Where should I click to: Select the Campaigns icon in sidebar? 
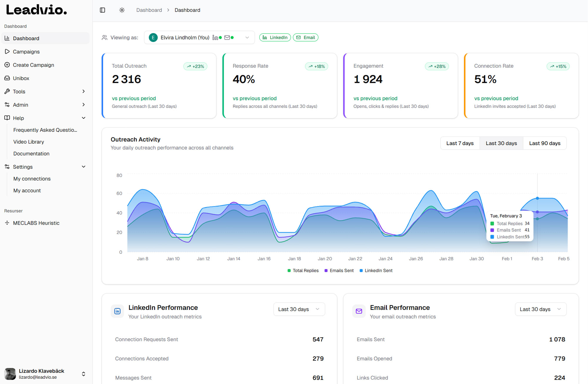7,51
